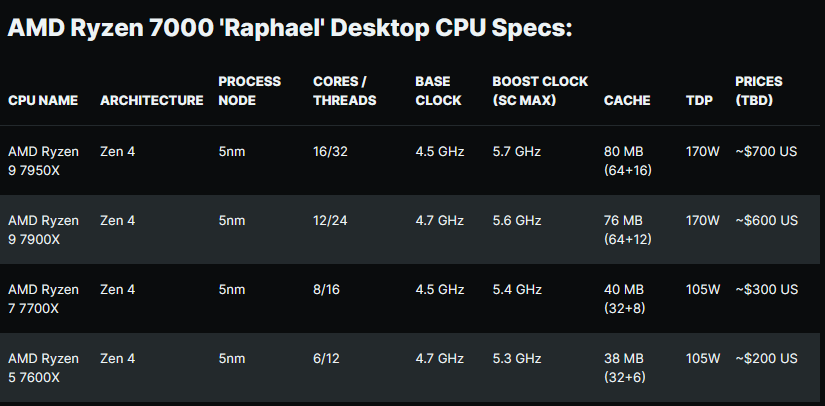Click the 5.7 GHz boost clock cell
825x406 pixels.
pos(517,152)
